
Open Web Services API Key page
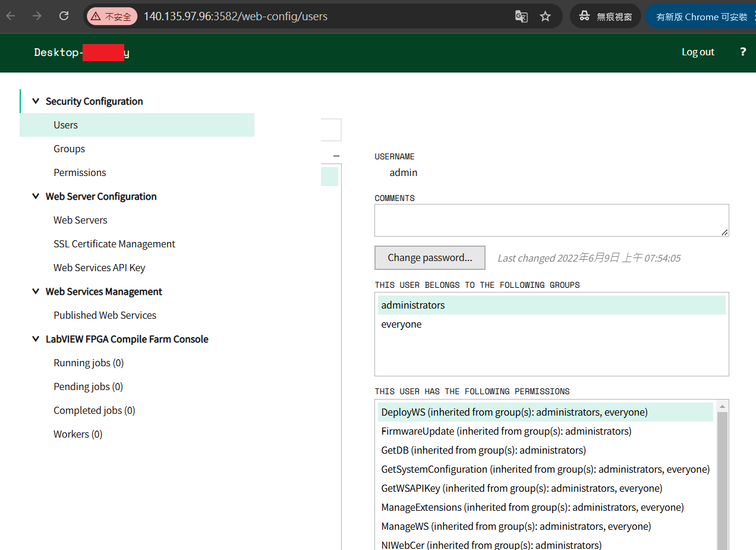click(x=99, y=268)
